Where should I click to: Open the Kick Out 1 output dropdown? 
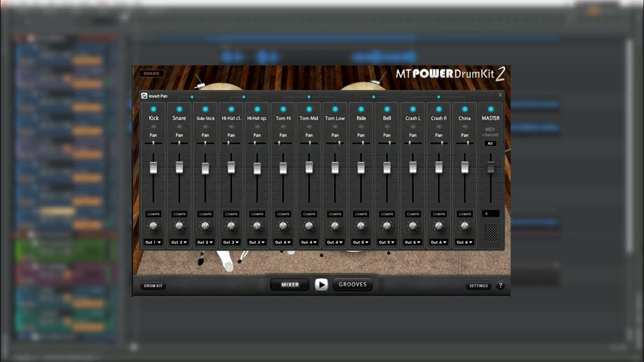coord(153,242)
